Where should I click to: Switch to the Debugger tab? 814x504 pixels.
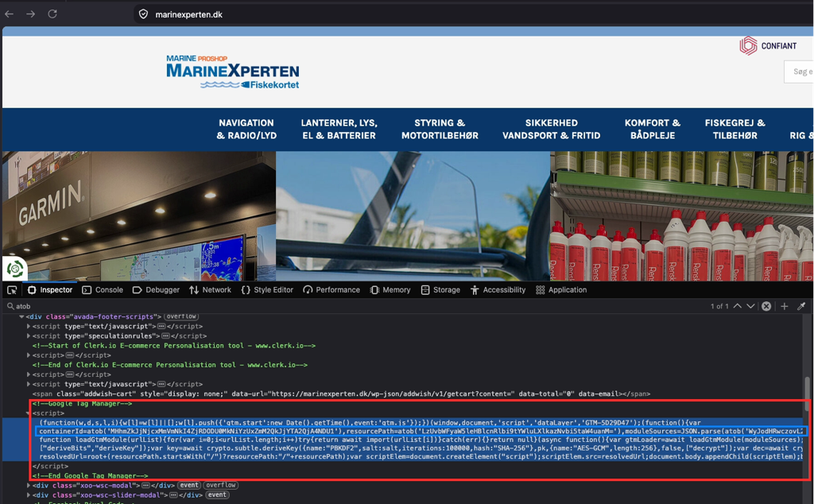[x=157, y=290]
